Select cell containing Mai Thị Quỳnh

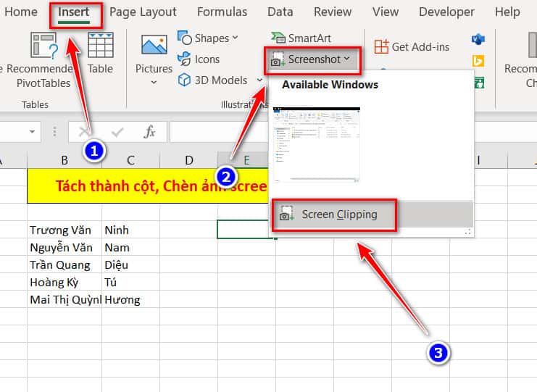coord(64,299)
